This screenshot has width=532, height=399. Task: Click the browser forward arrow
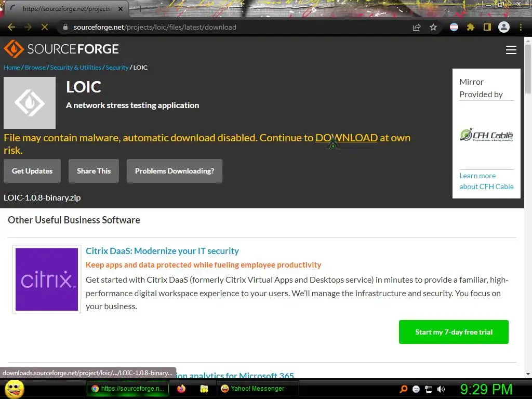pyautogui.click(x=28, y=27)
